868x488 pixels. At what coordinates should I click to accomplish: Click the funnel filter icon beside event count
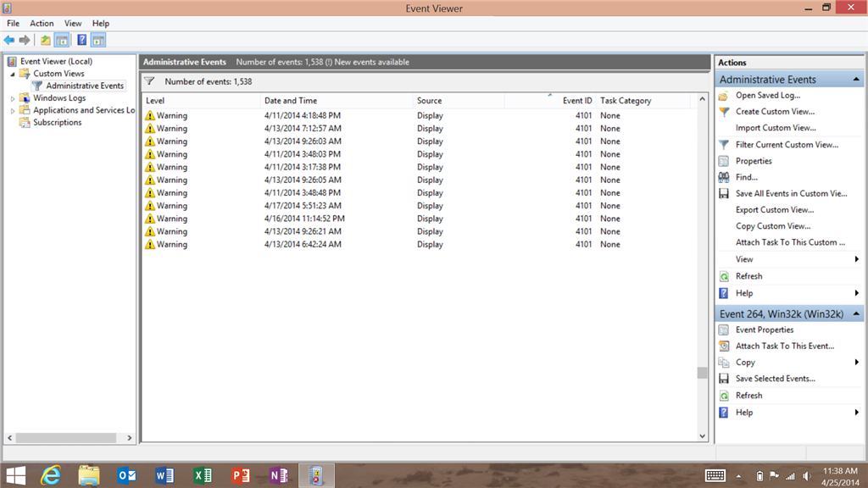[x=149, y=81]
